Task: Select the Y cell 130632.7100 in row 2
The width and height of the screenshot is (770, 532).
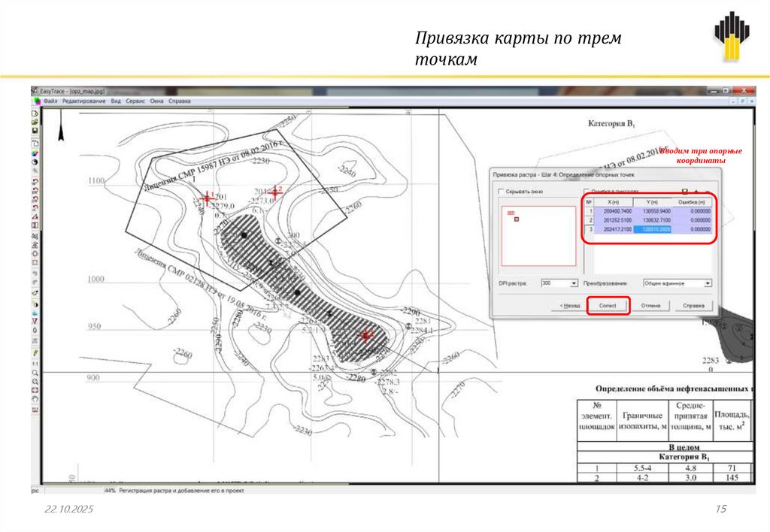Action: pyautogui.click(x=653, y=220)
